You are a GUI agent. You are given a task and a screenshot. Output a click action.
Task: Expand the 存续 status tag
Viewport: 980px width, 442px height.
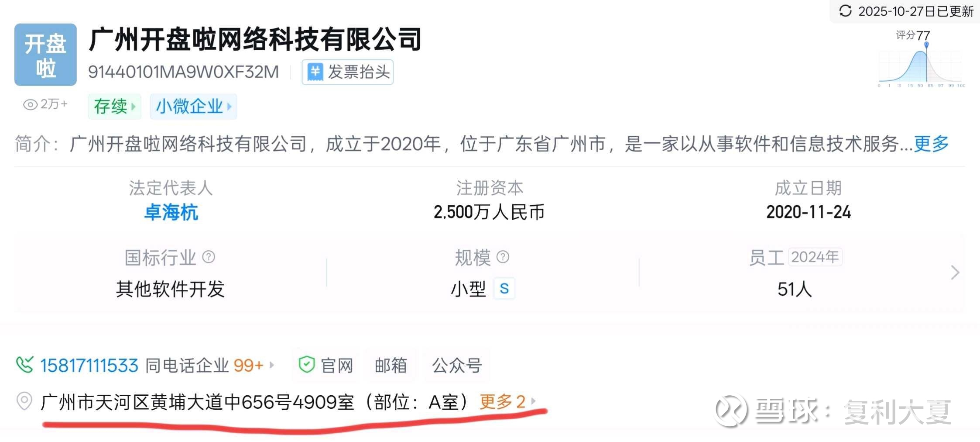coord(114,106)
